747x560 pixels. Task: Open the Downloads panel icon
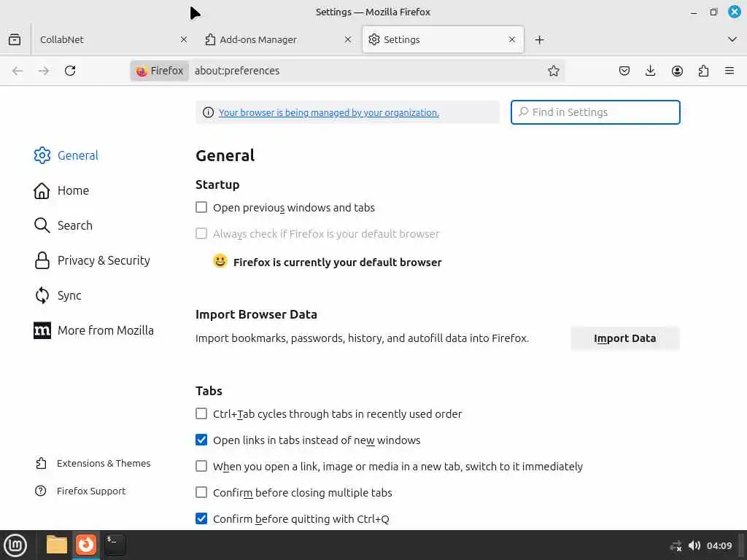(651, 71)
